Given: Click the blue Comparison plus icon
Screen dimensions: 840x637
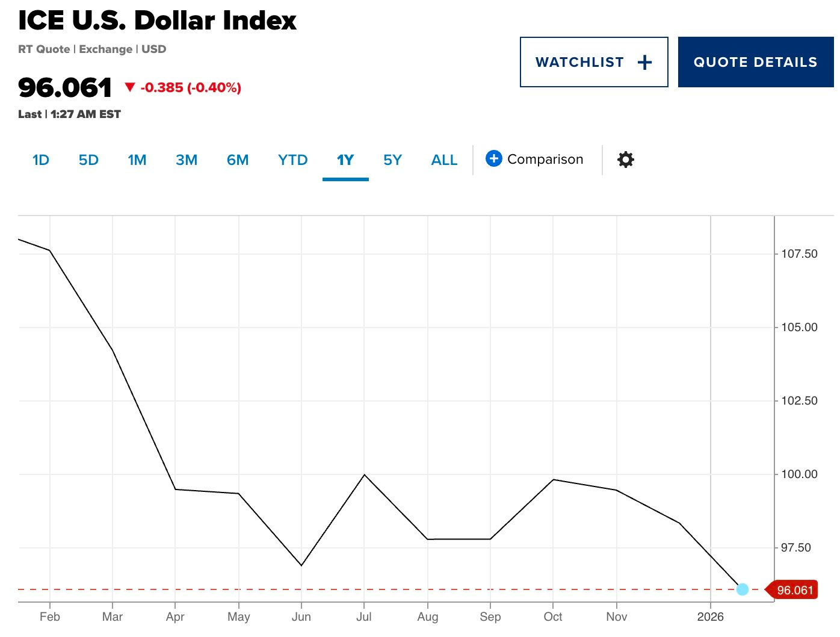Looking at the screenshot, I should pos(493,158).
